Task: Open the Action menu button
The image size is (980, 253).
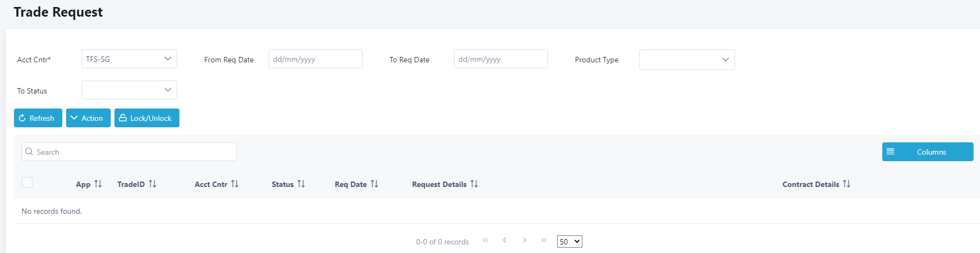Action: click(x=88, y=118)
